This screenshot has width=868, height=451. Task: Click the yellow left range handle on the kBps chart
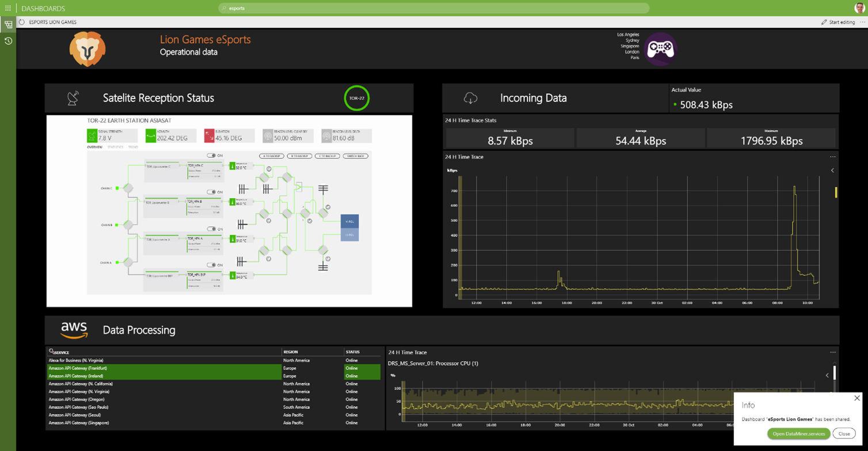coord(460,236)
